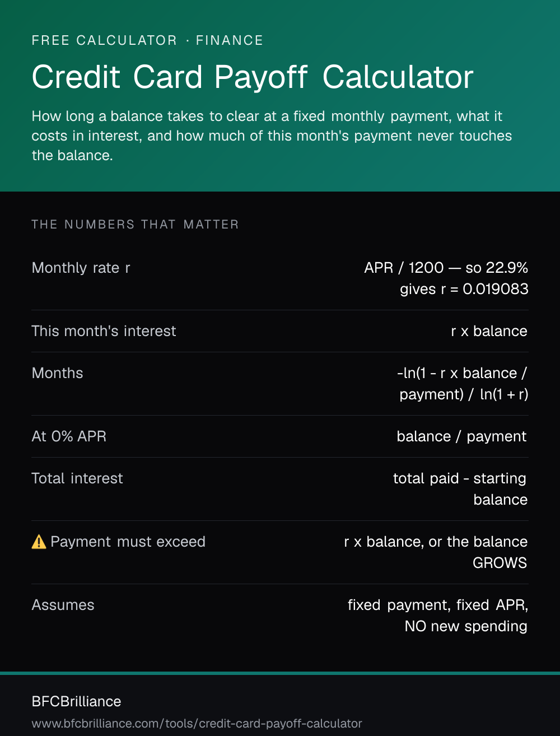
Task: Click the Total interest row label
Action: point(77,478)
